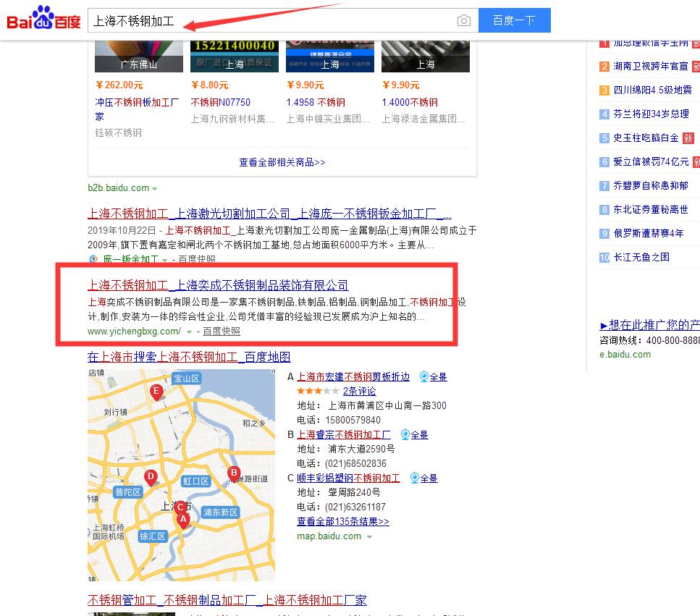Open hot search 芬兰将迎34岁总理

[x=651, y=114]
